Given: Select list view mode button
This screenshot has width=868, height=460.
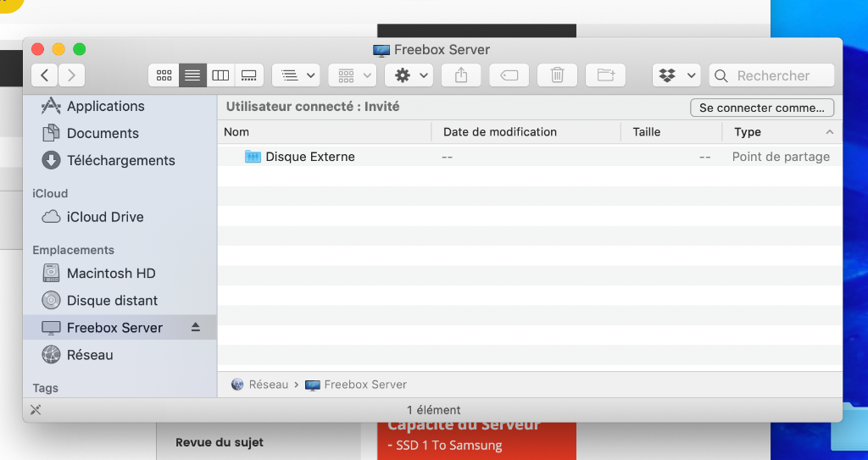Looking at the screenshot, I should click(192, 75).
